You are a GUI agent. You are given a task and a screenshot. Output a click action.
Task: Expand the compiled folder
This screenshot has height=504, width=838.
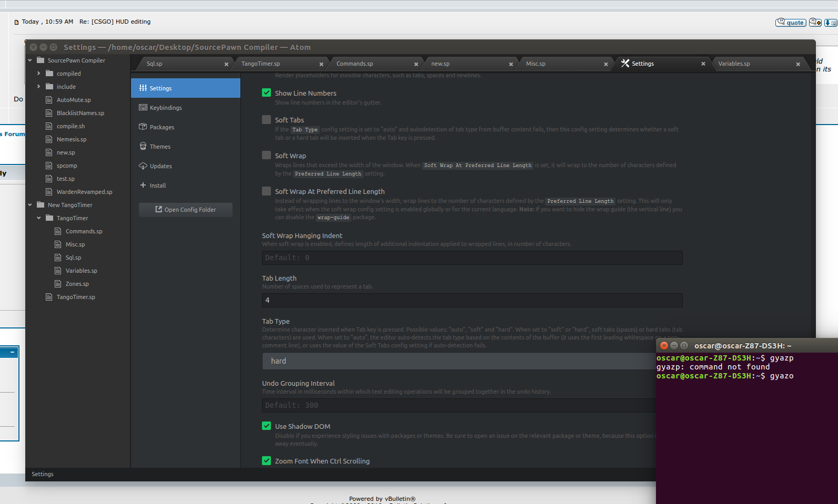[39, 74]
